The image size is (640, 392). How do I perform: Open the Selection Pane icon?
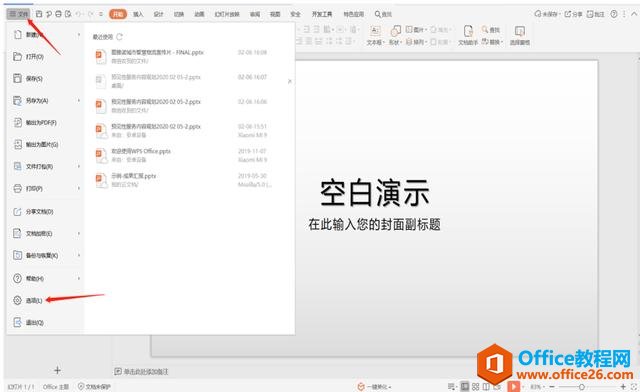pyautogui.click(x=520, y=31)
